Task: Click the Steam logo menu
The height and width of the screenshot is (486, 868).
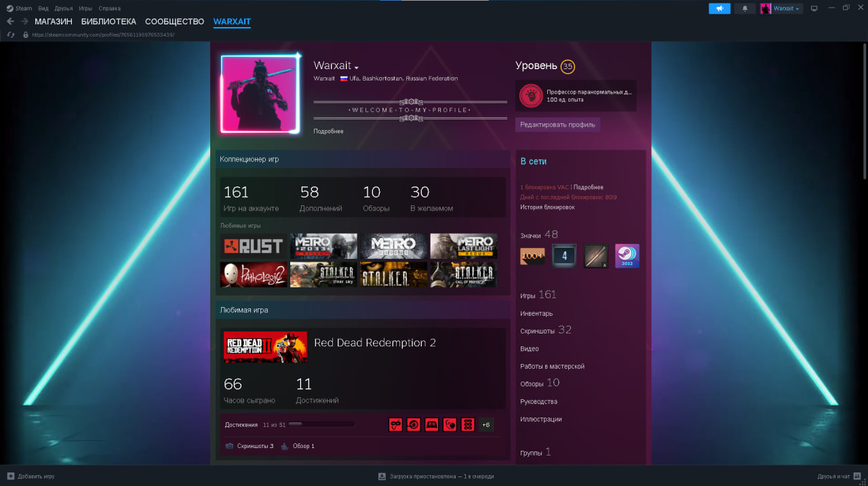Action: tap(19, 8)
